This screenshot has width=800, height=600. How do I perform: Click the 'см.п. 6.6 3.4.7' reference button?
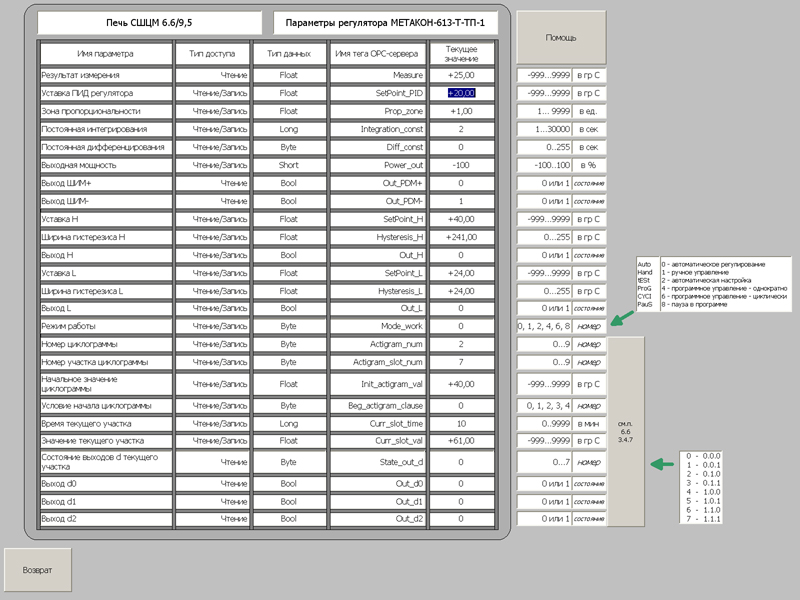click(x=626, y=432)
